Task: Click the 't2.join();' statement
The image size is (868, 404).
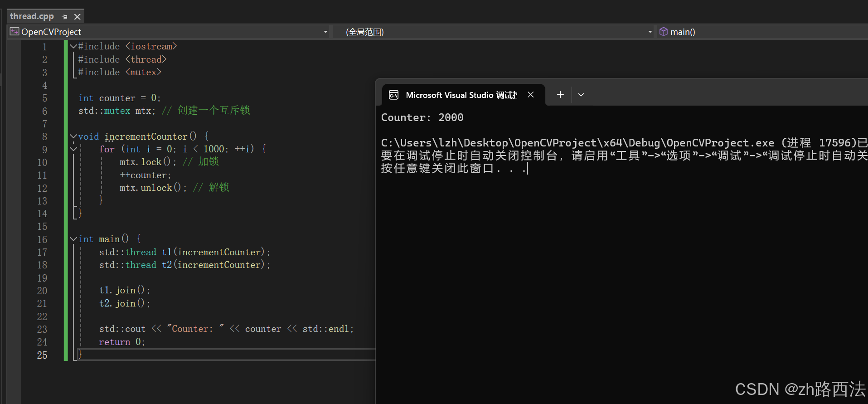Action: pyautogui.click(x=125, y=303)
